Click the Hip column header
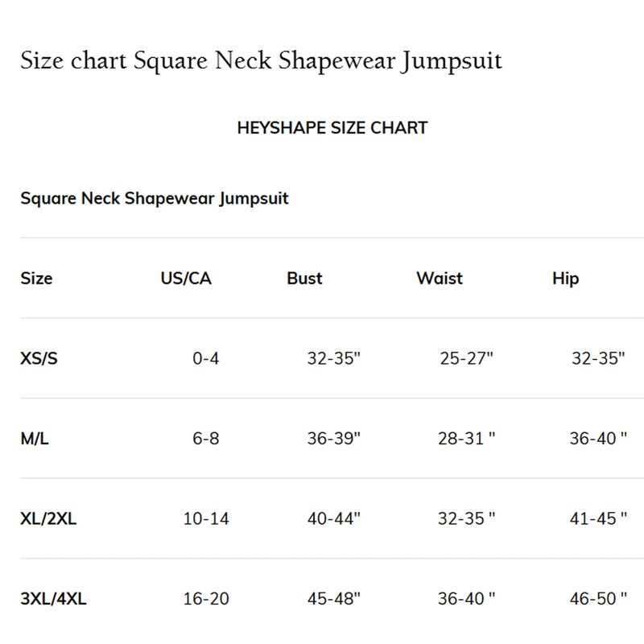 point(565,279)
